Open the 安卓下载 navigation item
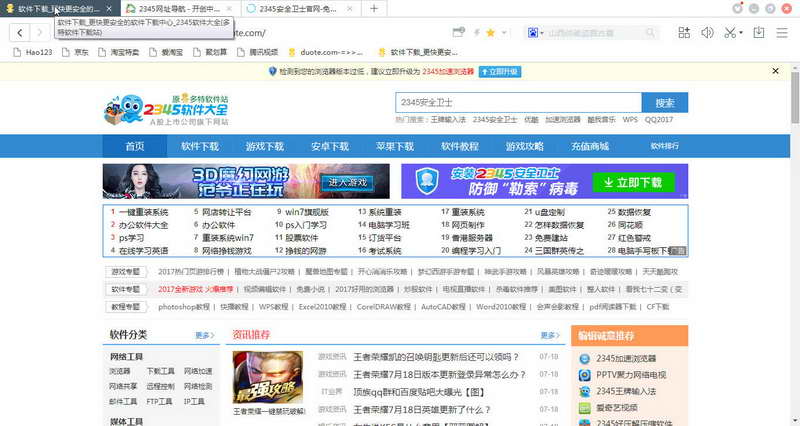 (330, 146)
